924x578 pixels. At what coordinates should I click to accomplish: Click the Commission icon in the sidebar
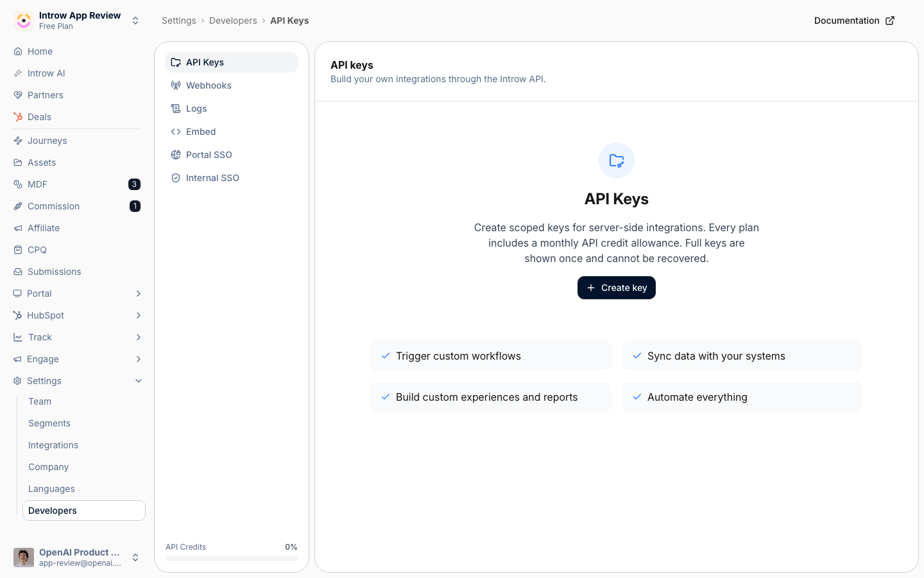(x=18, y=206)
